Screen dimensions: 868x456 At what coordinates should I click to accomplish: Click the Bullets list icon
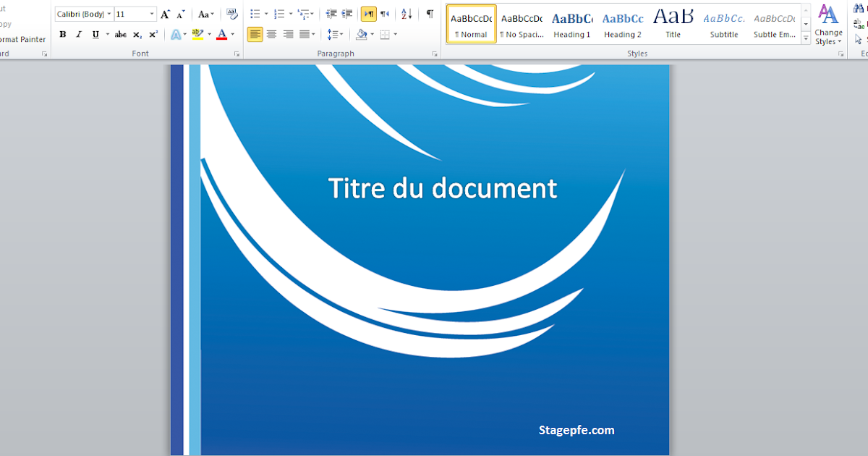[255, 14]
